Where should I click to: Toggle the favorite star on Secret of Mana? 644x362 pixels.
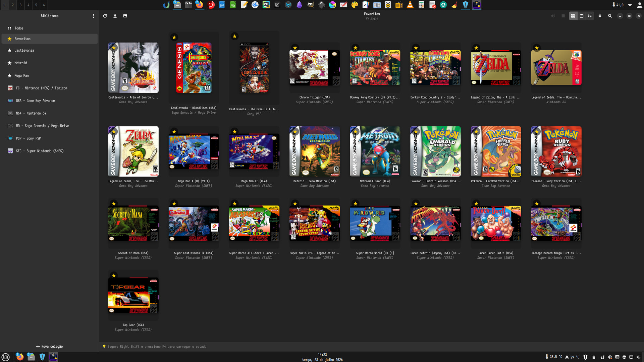click(x=114, y=203)
